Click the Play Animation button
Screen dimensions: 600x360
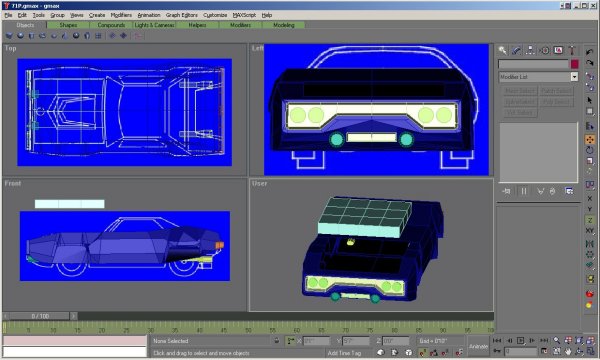tap(520, 340)
